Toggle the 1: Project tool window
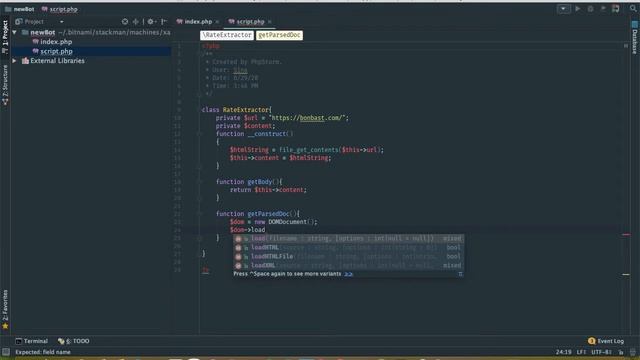This screenshot has height=360, width=640. (x=5, y=37)
